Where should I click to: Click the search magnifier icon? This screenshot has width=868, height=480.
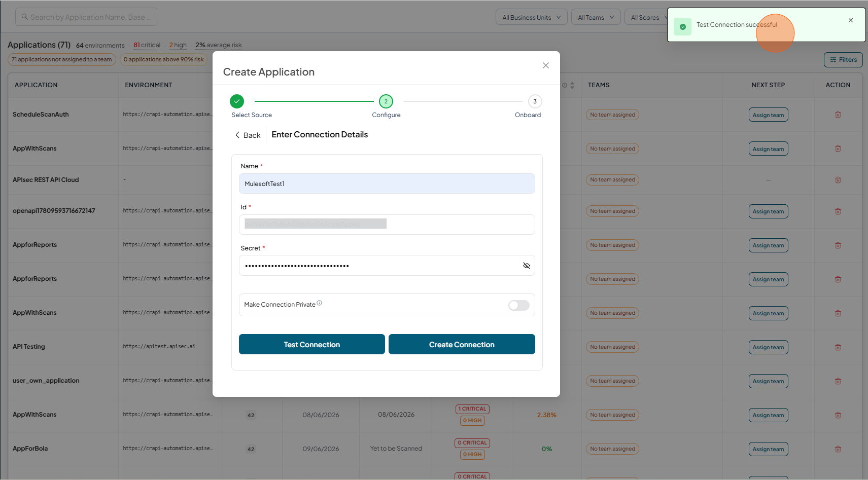24,17
